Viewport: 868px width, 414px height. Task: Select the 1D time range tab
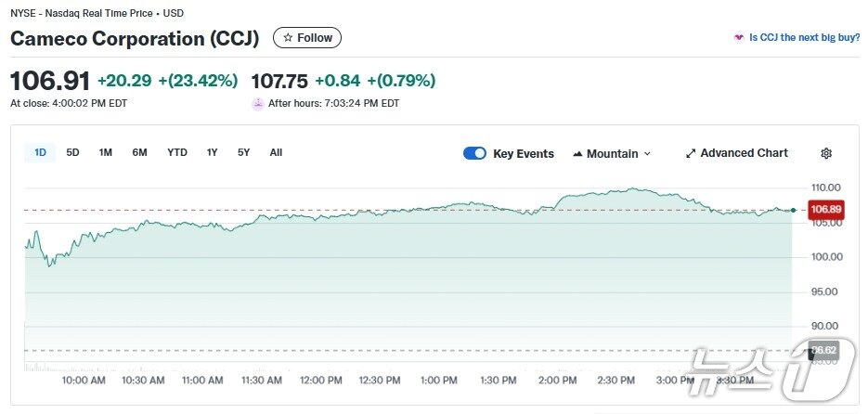41,152
